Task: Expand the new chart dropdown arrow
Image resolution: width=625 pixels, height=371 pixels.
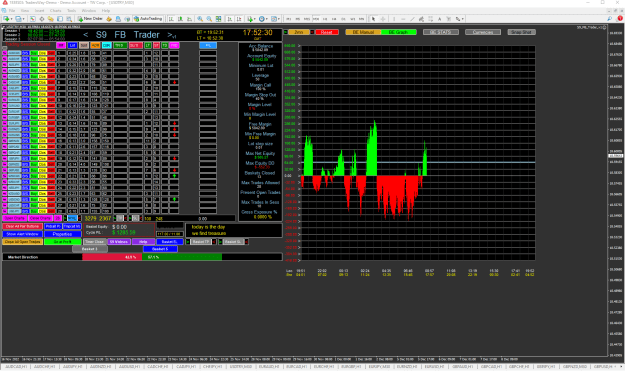Action: coord(11,19)
